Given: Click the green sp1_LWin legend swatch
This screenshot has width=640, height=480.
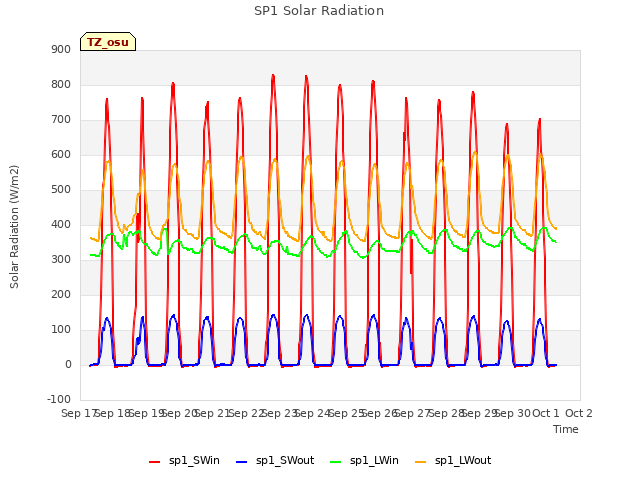Looking at the screenshot, I should tap(335, 462).
